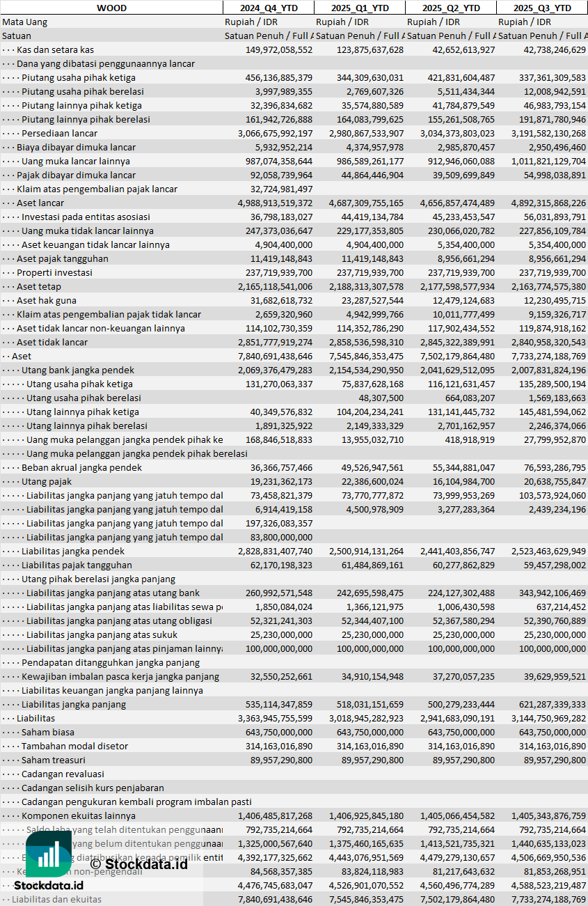Select Liabilitas jangka panjang atas sukuk label
The width and height of the screenshot is (588, 906).
102,634
